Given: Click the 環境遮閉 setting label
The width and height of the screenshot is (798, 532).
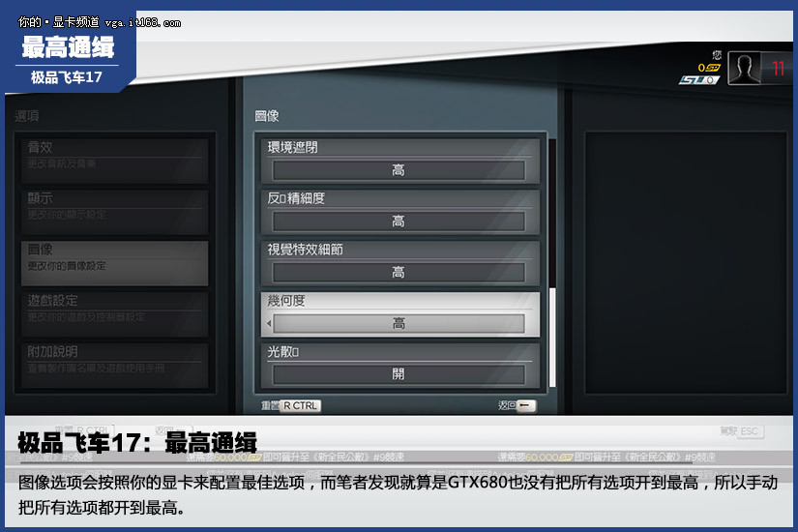Looking at the screenshot, I should tap(293, 148).
